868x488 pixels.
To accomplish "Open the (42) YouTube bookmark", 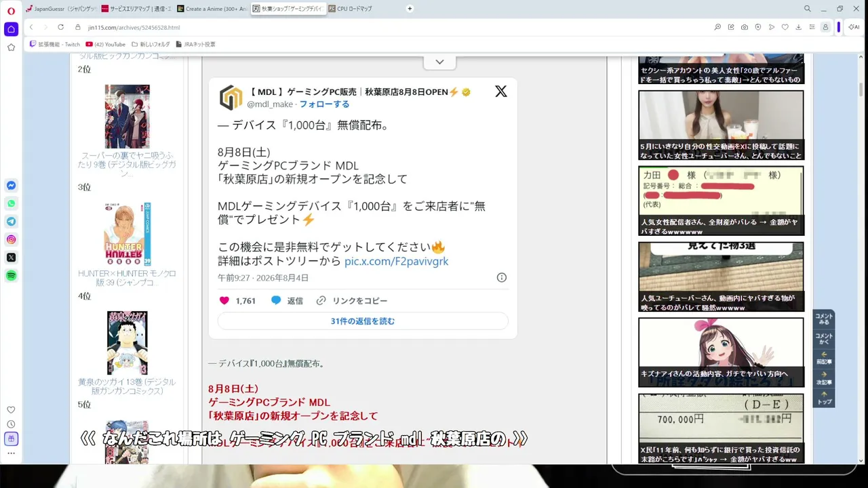I will 106,44.
